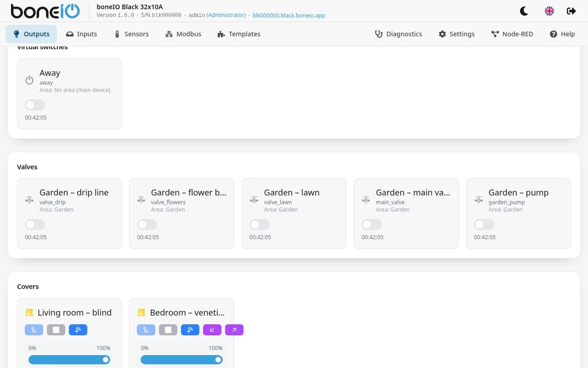Viewport: 588px width, 368px height.
Task: Open the Settings page
Action: point(457,34)
